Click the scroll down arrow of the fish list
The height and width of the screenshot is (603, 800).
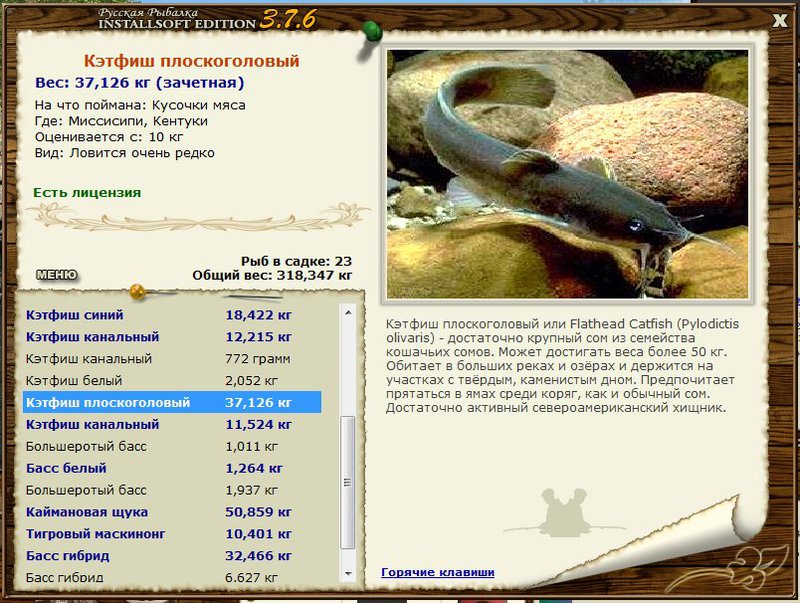348,574
